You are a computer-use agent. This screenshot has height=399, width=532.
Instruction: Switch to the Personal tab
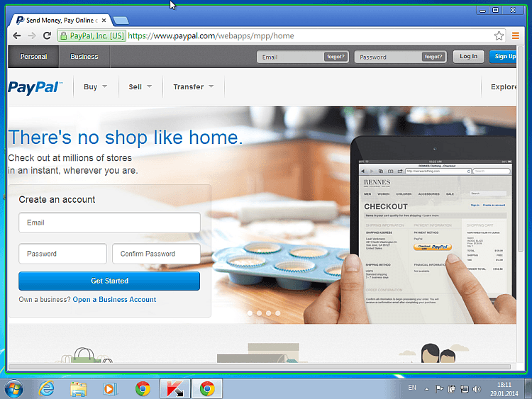pos(33,57)
